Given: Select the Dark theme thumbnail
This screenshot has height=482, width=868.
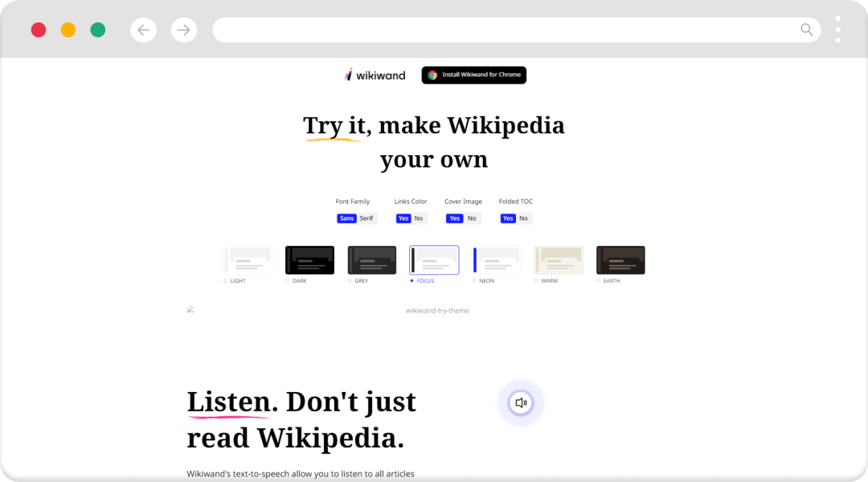Looking at the screenshot, I should point(309,260).
